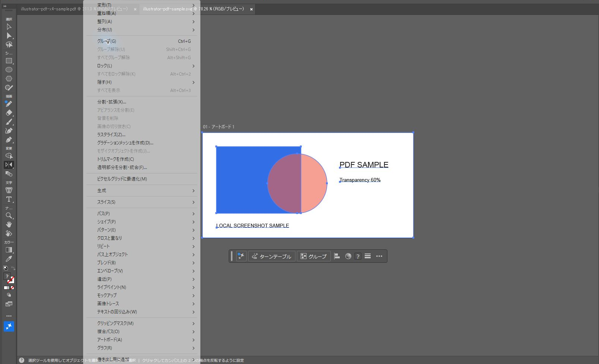Click the blue sparkle generative button in toolbar

[9, 326]
